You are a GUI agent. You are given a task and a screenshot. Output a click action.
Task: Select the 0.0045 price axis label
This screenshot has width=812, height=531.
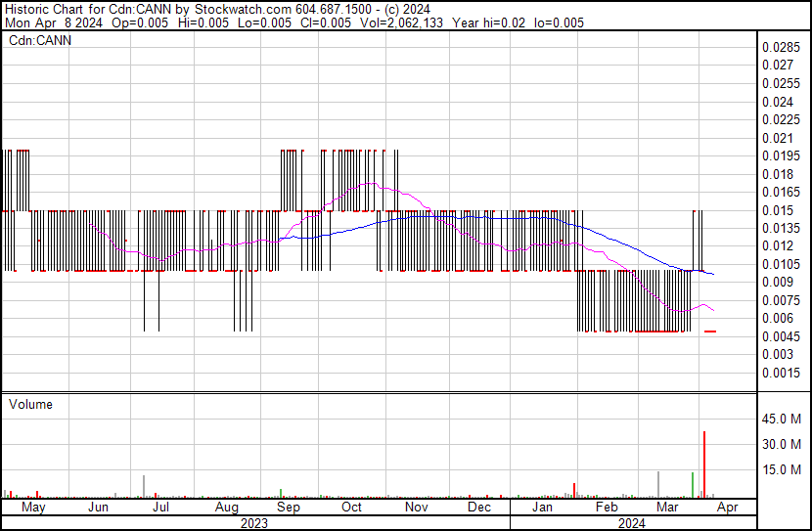pyautogui.click(x=781, y=337)
